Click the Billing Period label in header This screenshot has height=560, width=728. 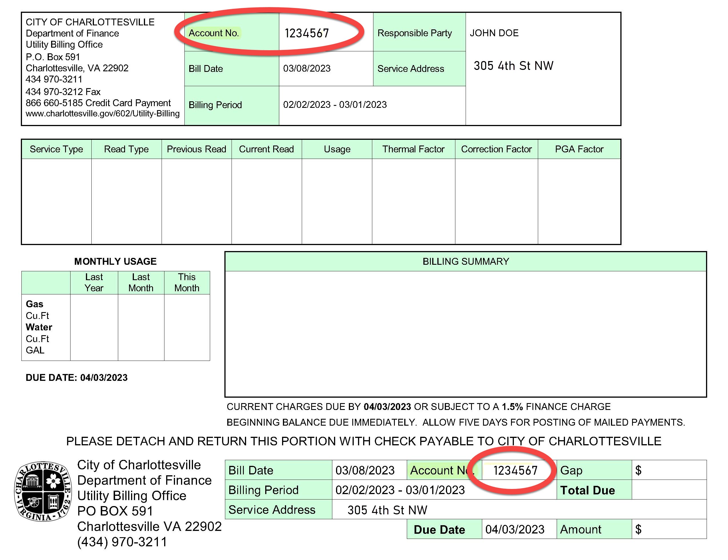pyautogui.click(x=215, y=105)
